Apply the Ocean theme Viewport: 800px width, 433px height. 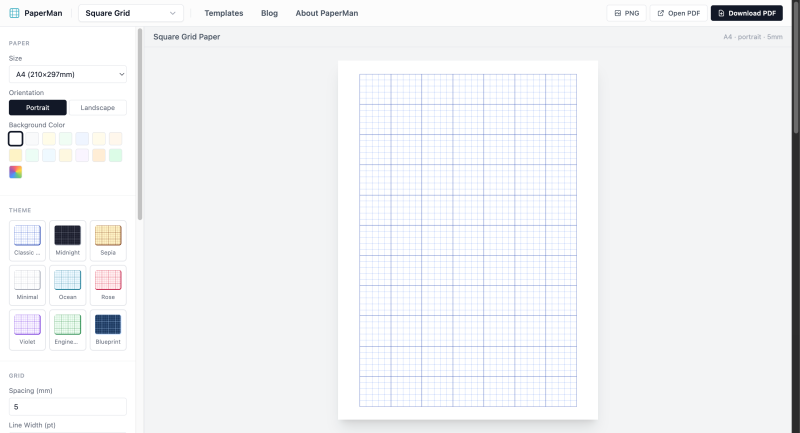coord(67,285)
